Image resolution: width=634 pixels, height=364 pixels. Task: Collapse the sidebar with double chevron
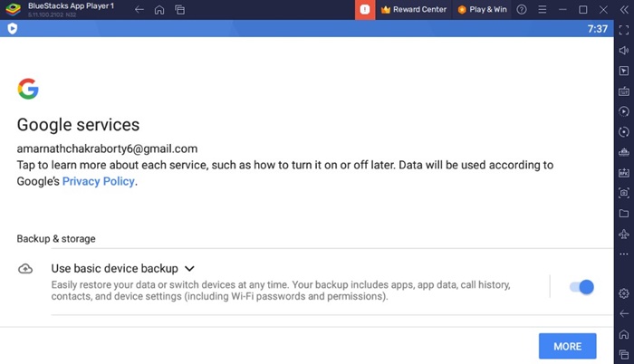pyautogui.click(x=624, y=10)
